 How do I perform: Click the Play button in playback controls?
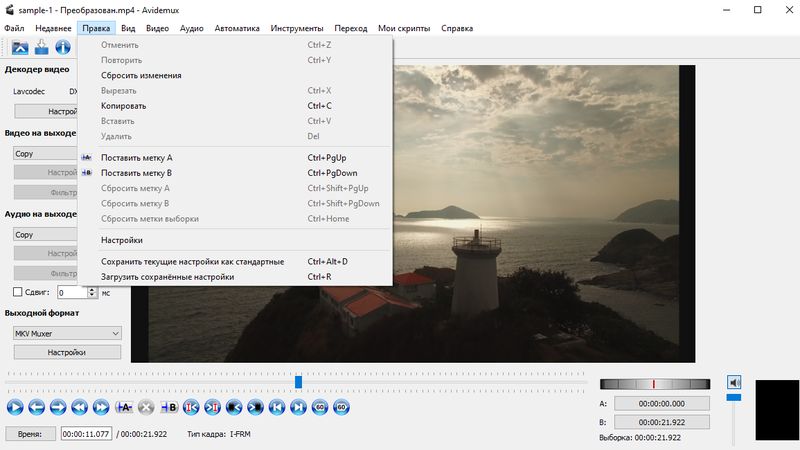(x=14, y=407)
